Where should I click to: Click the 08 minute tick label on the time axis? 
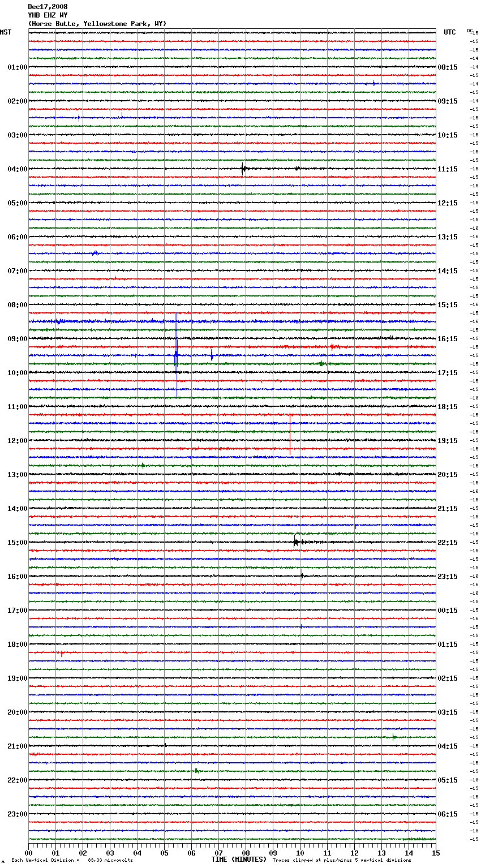[x=246, y=853]
